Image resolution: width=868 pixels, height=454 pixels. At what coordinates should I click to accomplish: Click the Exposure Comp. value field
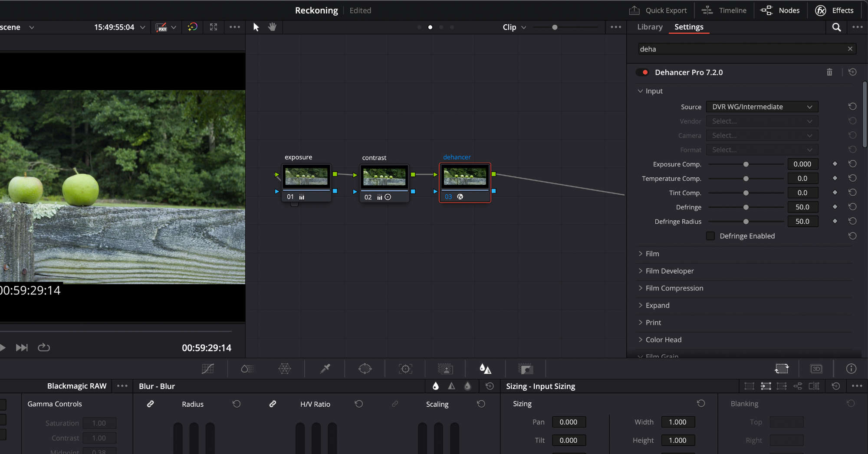coord(802,164)
